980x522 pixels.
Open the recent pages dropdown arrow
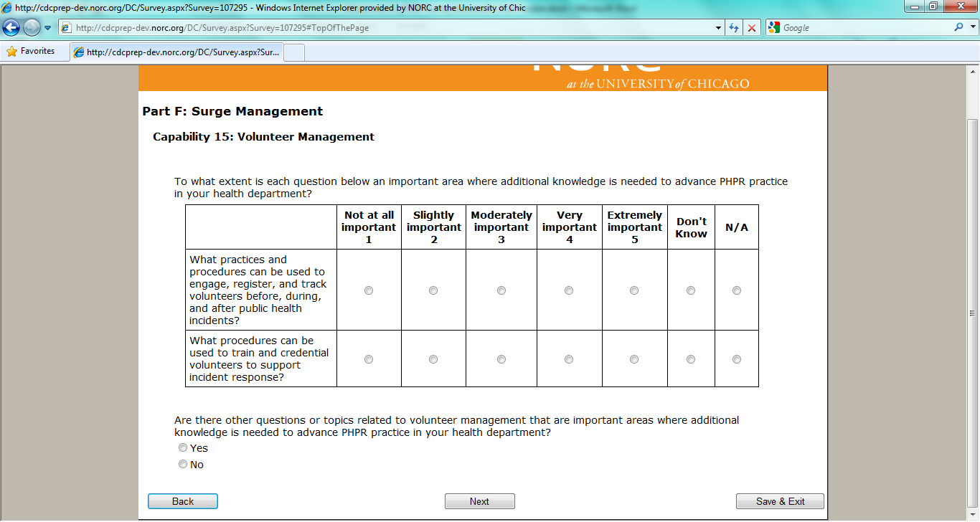click(48, 28)
